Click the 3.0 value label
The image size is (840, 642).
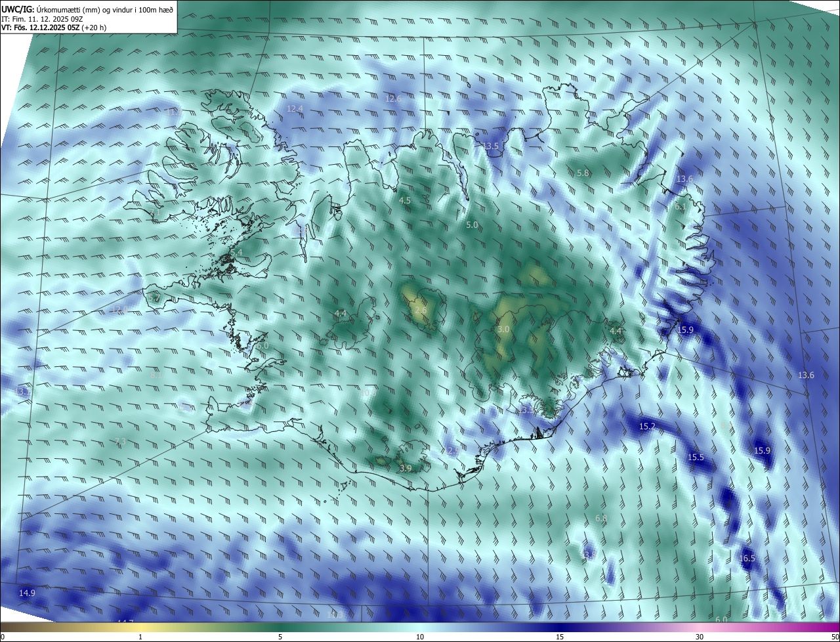pos(503,329)
